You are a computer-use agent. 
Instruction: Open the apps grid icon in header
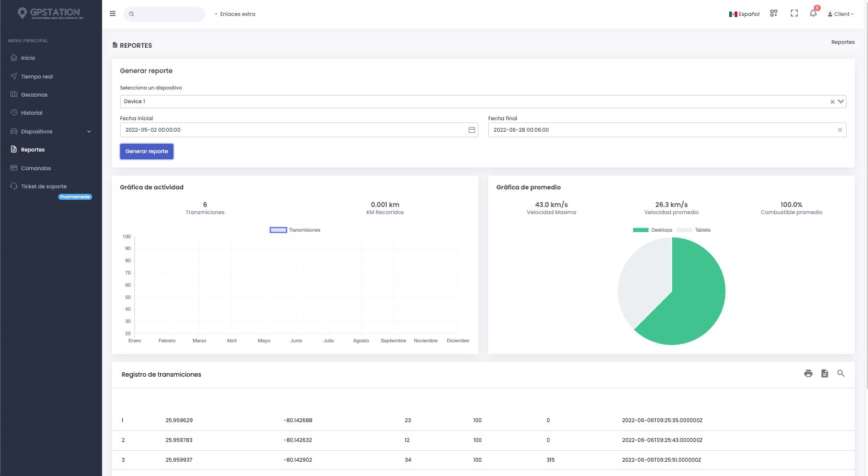(774, 14)
